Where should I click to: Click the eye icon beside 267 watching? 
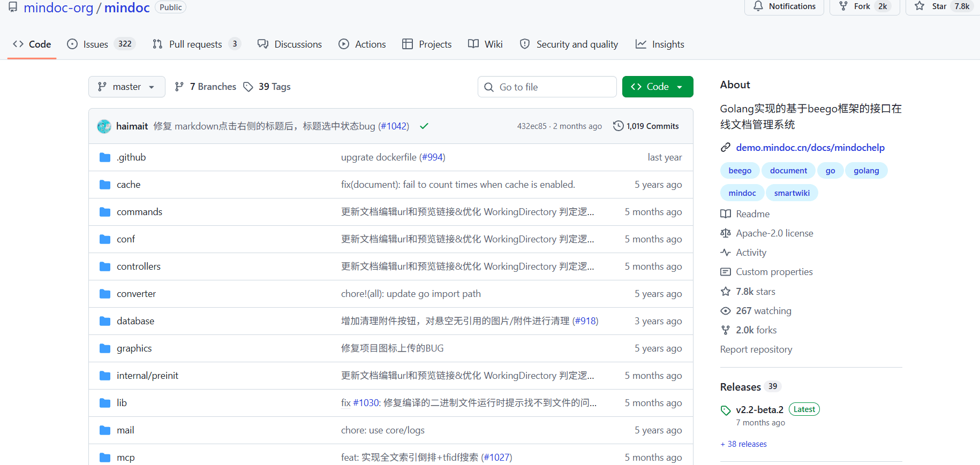tap(726, 311)
